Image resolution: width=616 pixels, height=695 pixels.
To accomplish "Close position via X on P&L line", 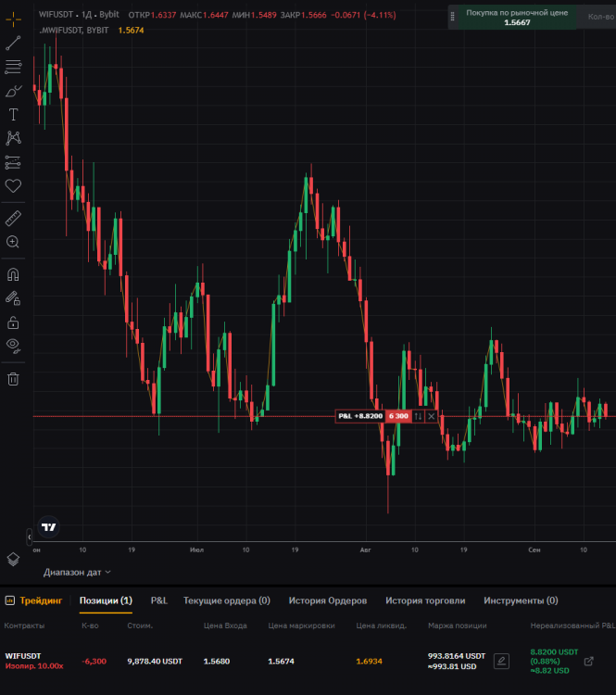I will [432, 416].
